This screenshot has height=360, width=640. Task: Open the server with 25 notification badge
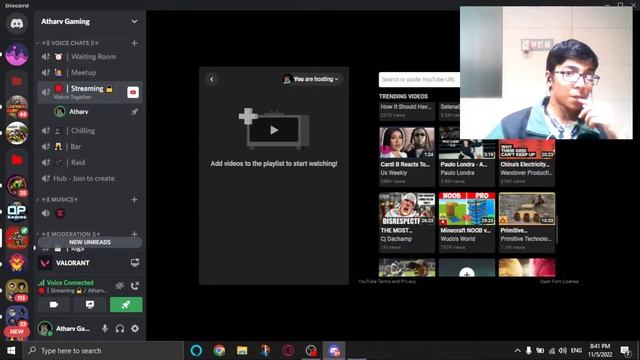[x=17, y=185]
